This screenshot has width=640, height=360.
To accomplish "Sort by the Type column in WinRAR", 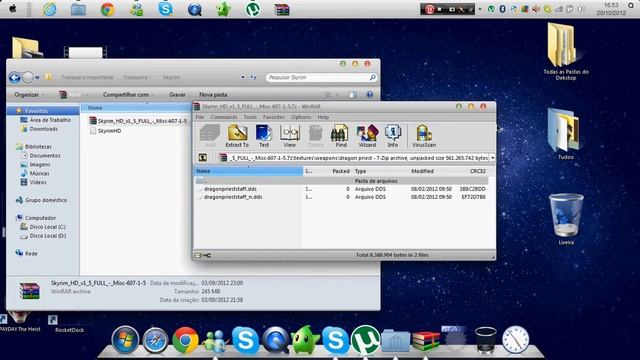I will point(360,171).
